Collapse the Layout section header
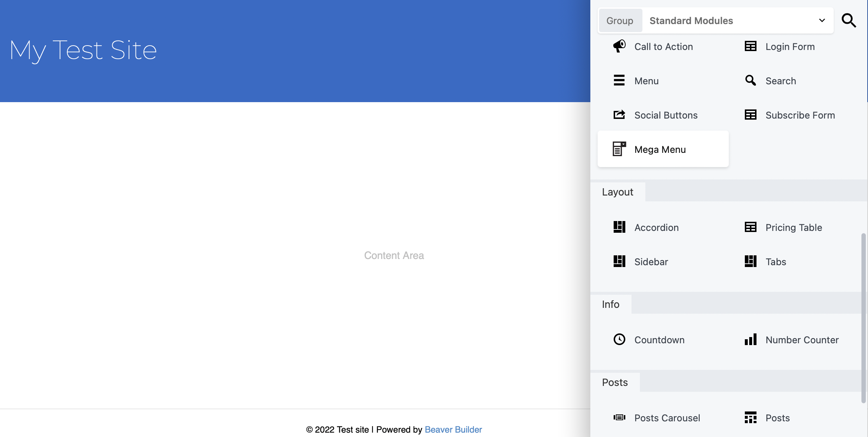Image resolution: width=868 pixels, height=437 pixels. (x=618, y=192)
